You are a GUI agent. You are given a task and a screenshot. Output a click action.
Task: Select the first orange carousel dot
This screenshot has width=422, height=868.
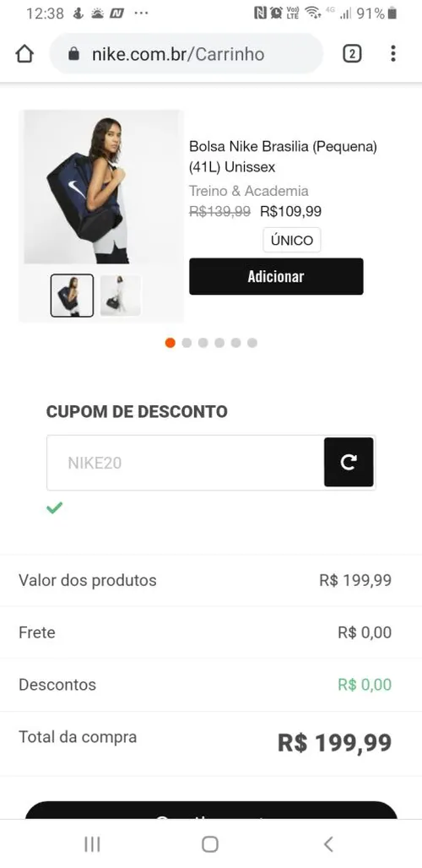coord(170,343)
